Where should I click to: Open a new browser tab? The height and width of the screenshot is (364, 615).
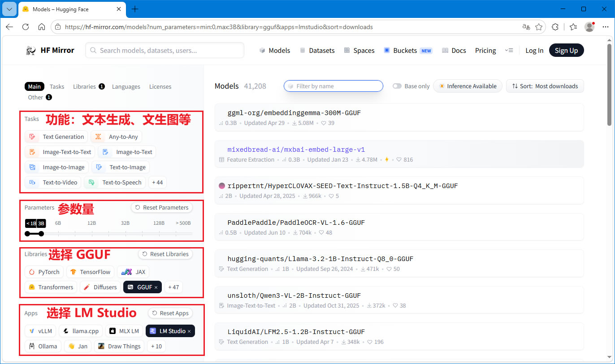pyautogui.click(x=135, y=9)
